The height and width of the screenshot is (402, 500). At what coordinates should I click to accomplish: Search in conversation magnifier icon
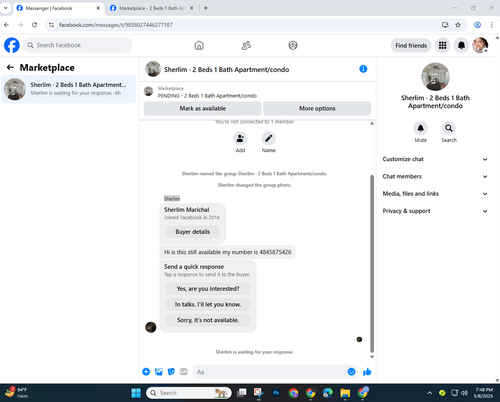[449, 128]
